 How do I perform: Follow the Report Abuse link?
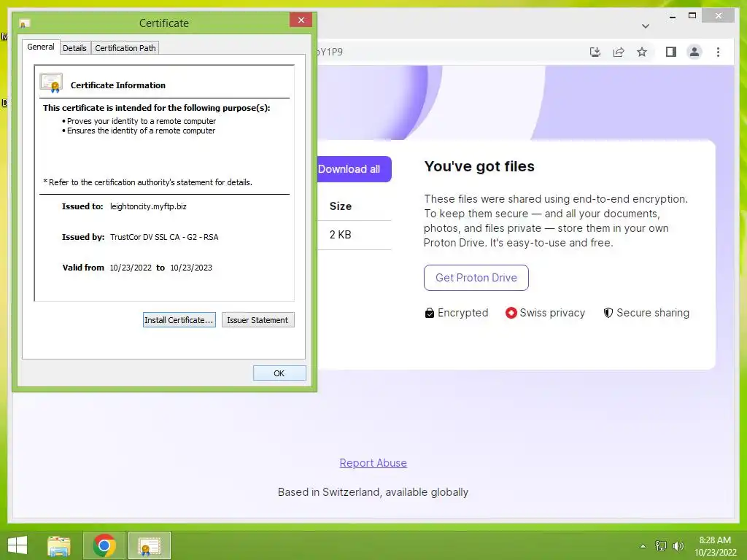[373, 463]
